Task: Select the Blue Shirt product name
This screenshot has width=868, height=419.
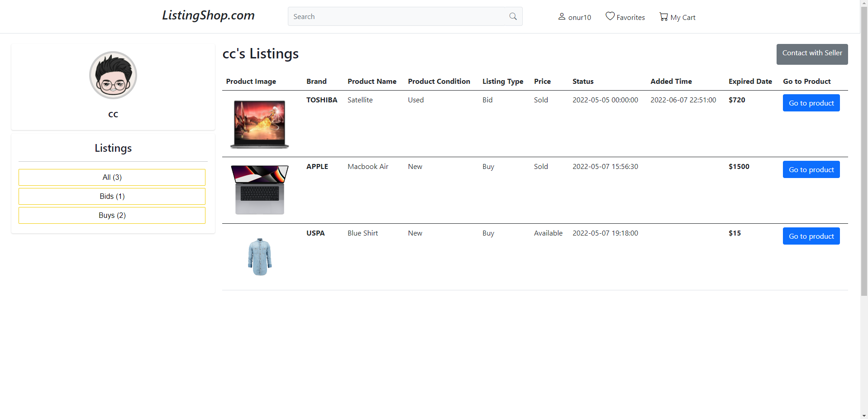Action: [x=362, y=233]
